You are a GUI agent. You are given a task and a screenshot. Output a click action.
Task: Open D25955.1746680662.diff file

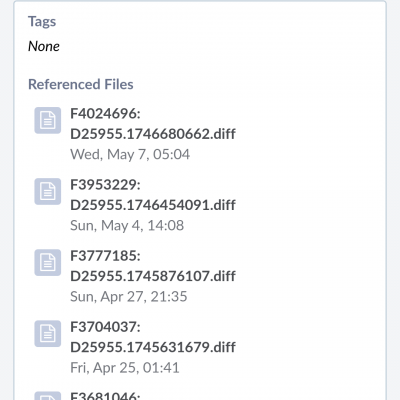(x=153, y=134)
